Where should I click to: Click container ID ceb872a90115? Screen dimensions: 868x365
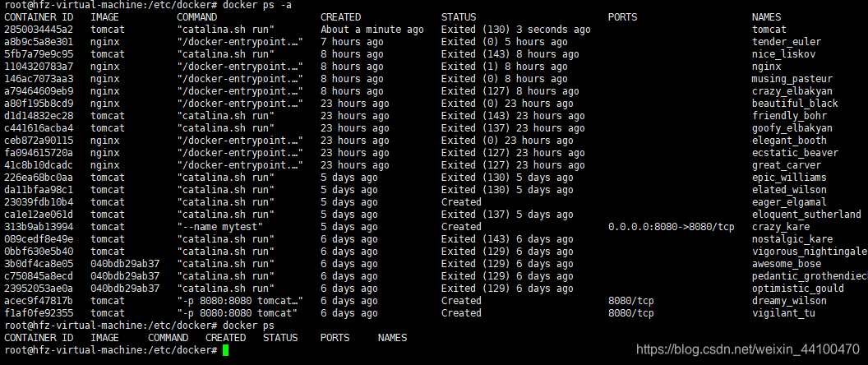click(39, 140)
